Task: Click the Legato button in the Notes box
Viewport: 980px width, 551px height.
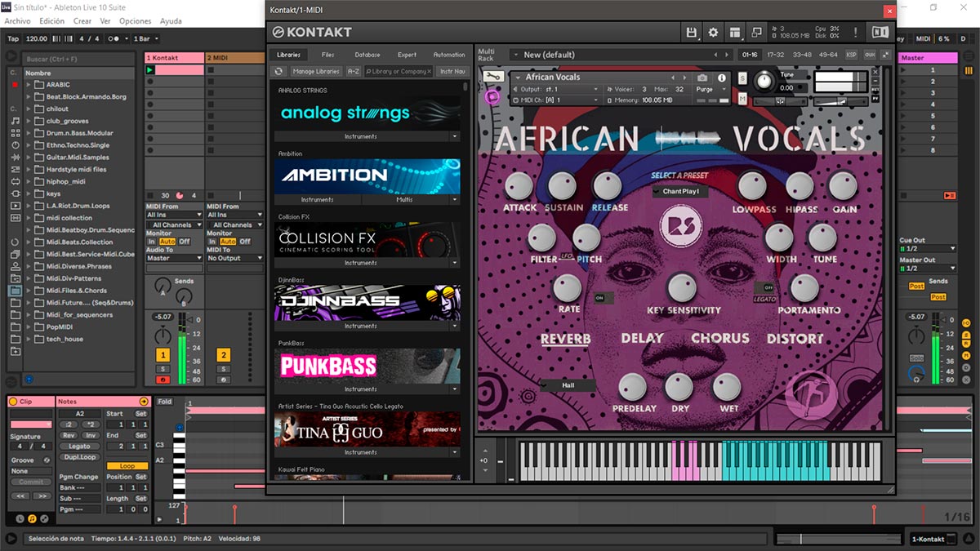Action: (79, 447)
